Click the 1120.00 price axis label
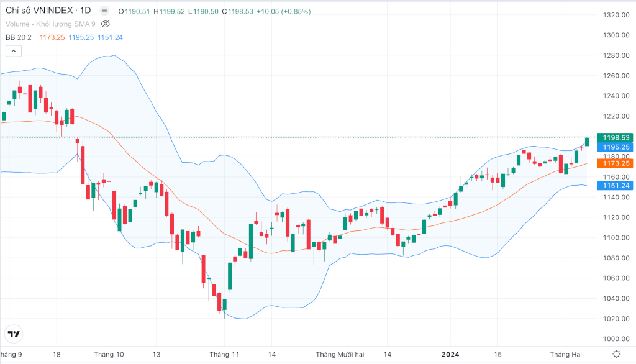Viewport: 636px width, 364px height. tap(616, 217)
